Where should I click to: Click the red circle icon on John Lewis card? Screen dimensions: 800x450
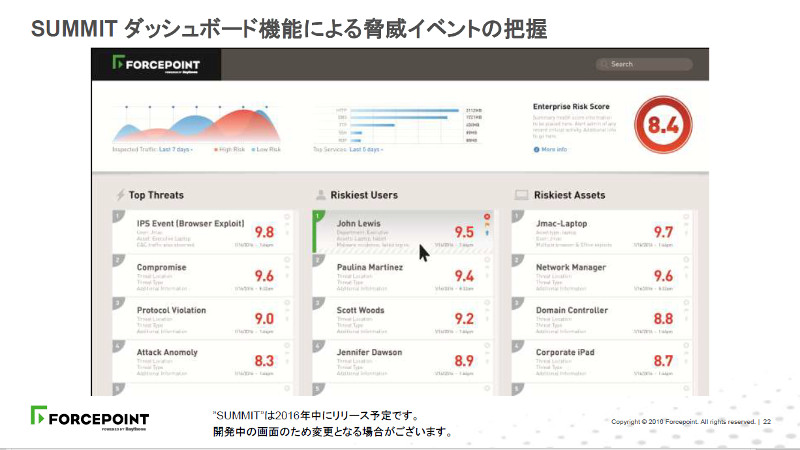tap(487, 217)
